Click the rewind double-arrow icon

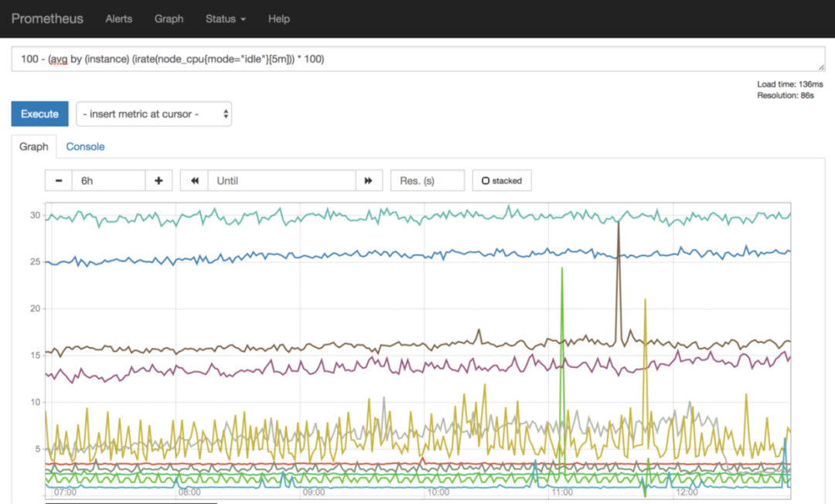pyautogui.click(x=194, y=181)
